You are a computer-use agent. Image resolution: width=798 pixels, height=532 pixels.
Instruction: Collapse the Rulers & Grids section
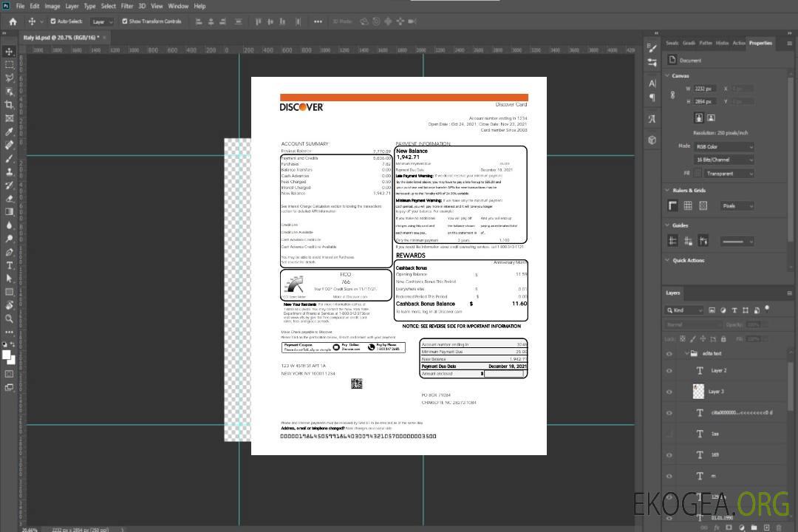pos(667,191)
